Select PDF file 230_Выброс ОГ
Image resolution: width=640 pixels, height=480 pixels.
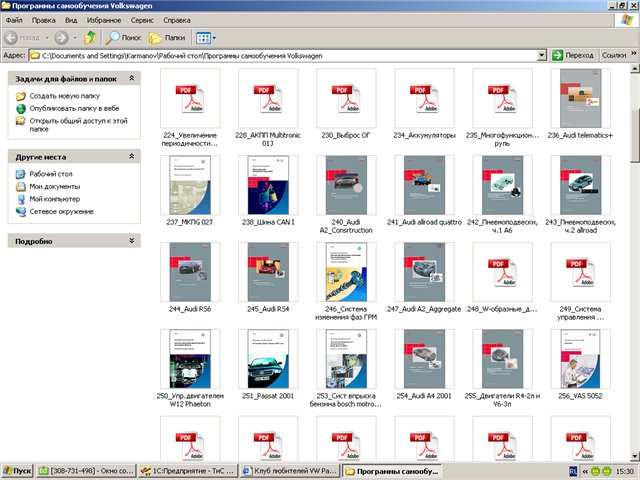coord(346,98)
